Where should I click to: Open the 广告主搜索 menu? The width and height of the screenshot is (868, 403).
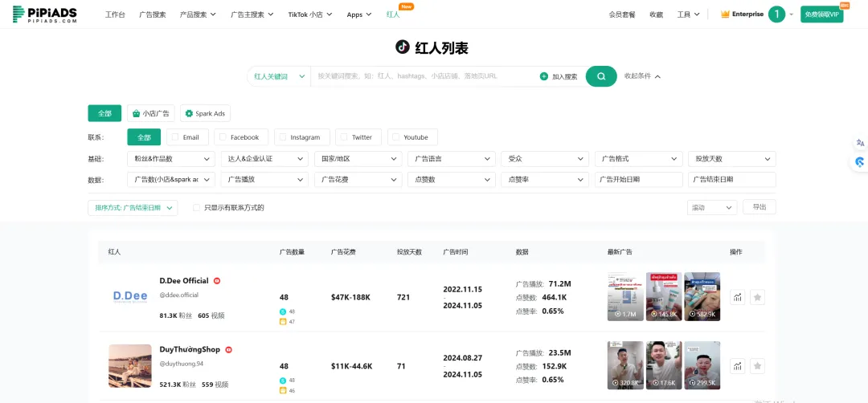pos(252,14)
